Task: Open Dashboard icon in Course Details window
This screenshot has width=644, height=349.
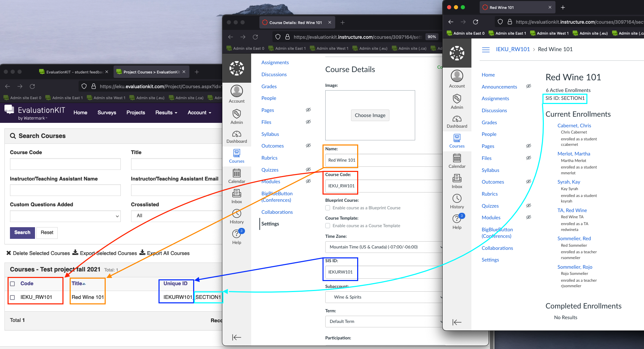Action: pos(237,137)
